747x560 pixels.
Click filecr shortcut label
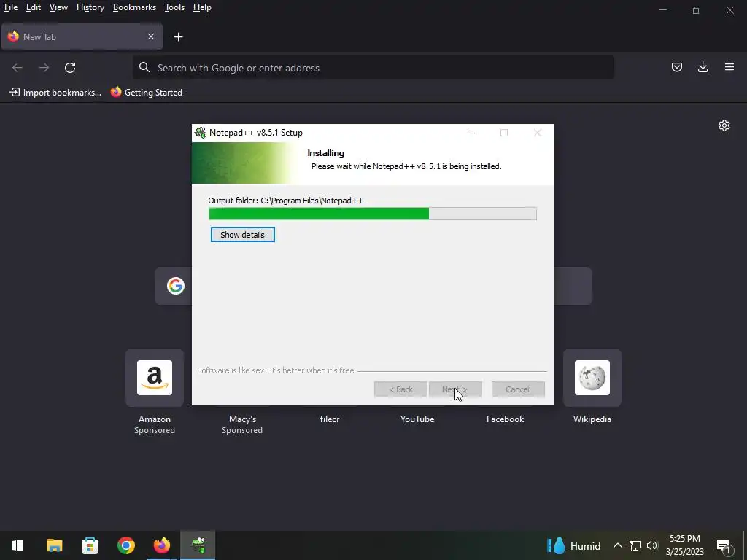(x=330, y=419)
